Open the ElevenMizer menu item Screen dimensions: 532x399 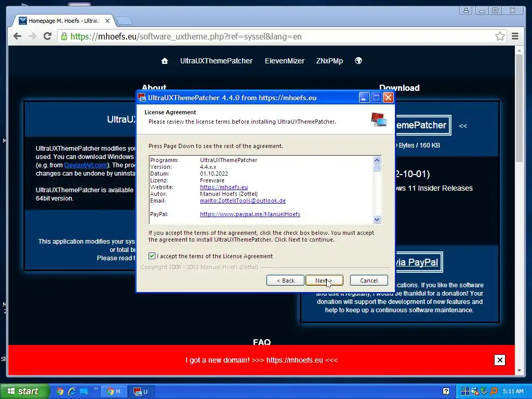(285, 61)
